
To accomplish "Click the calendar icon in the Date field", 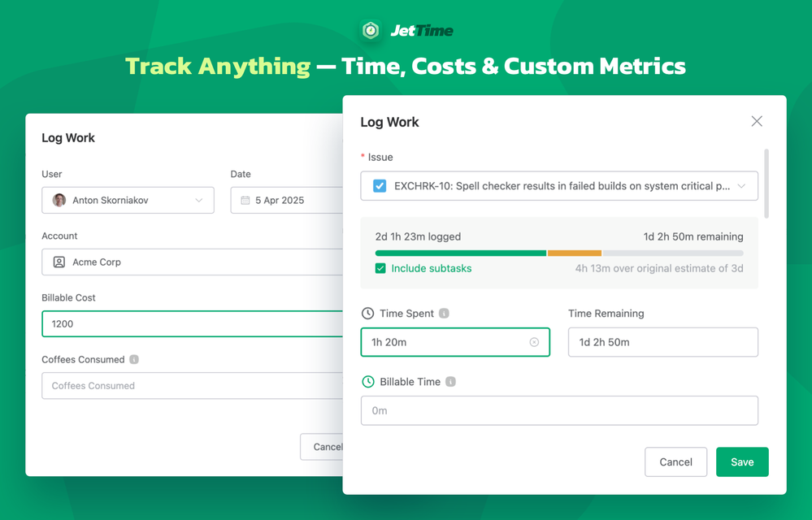I will [x=245, y=200].
